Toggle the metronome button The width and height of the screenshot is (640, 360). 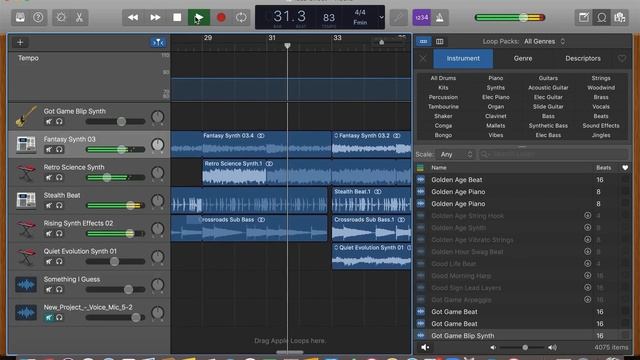tap(440, 18)
